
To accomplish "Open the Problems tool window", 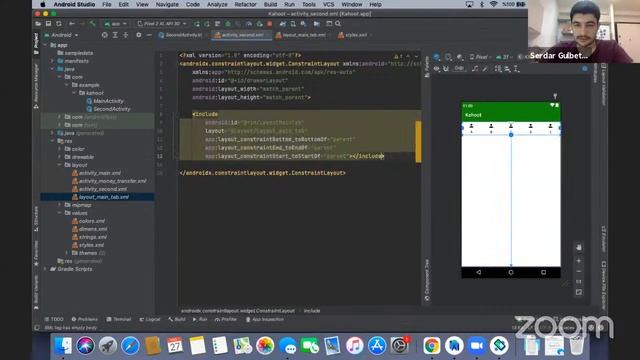I will pyautogui.click(x=84, y=319).
